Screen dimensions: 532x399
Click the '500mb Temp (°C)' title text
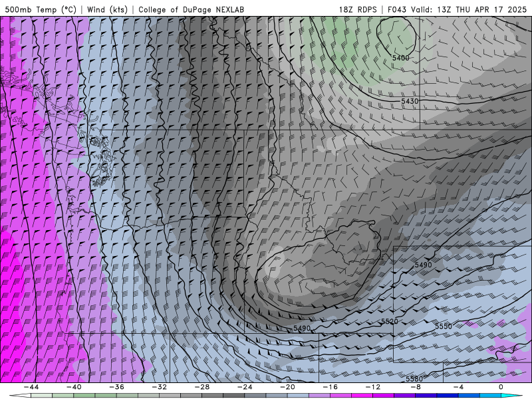click(41, 9)
